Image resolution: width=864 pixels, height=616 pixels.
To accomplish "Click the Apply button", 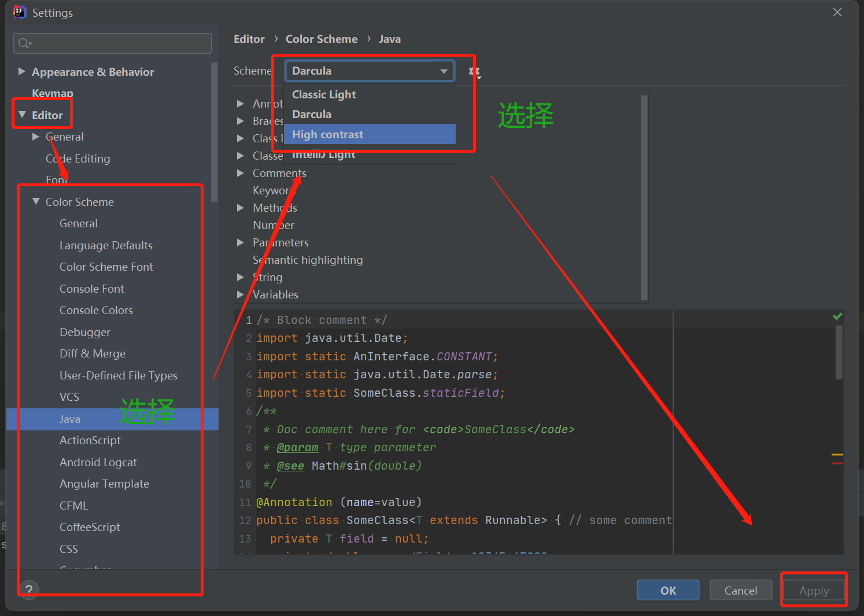I will [814, 591].
